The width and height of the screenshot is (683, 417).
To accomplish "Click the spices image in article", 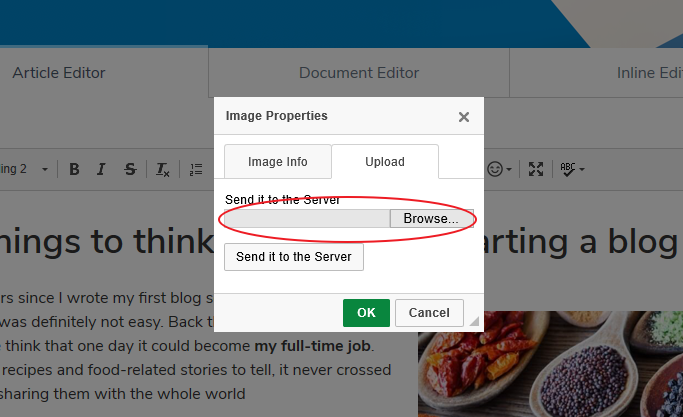I will coord(551,364).
